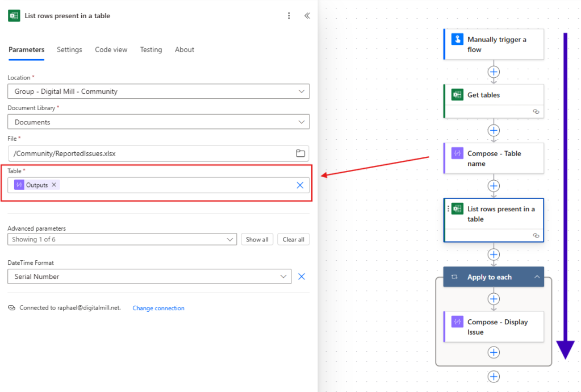Click the Show all button

(x=257, y=239)
